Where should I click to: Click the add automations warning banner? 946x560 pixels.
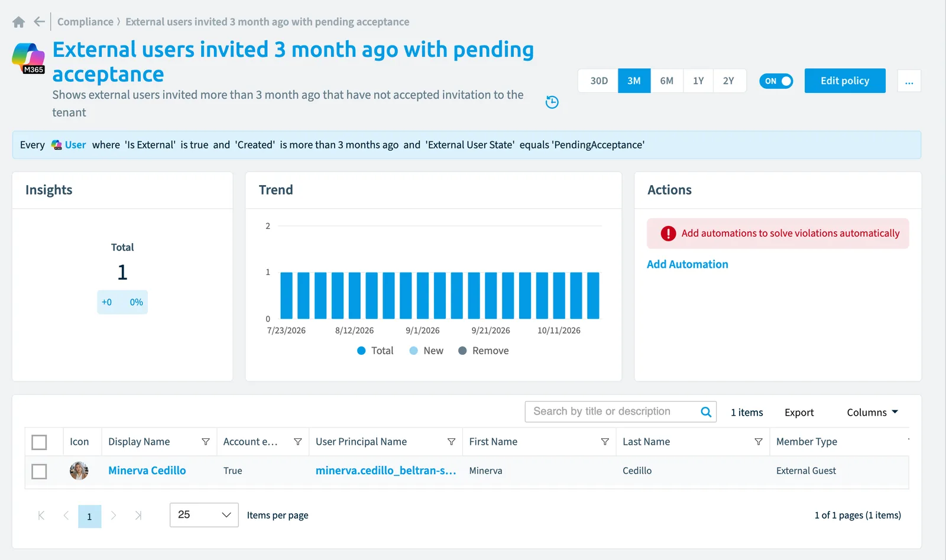777,234
